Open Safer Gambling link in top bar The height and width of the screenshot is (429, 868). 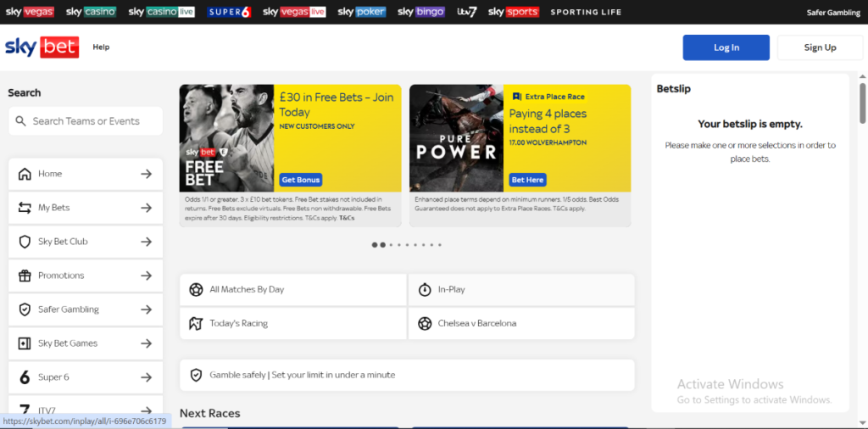tap(833, 13)
